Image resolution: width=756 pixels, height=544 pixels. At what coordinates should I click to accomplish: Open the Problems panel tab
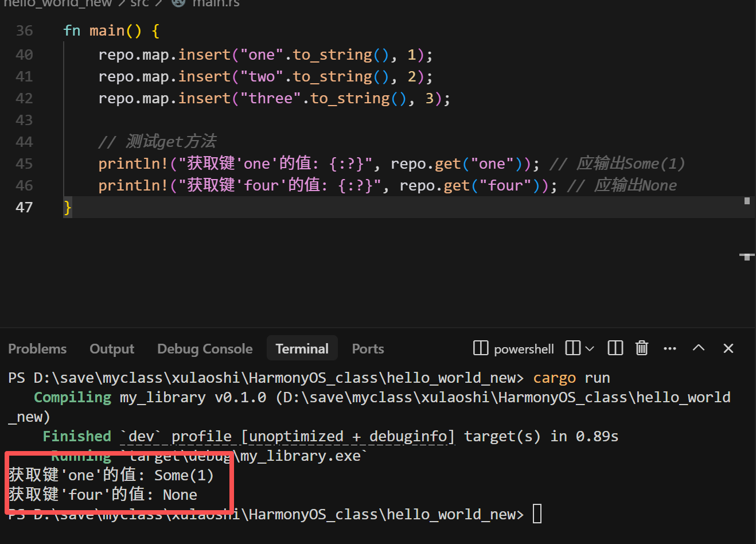(x=37, y=349)
